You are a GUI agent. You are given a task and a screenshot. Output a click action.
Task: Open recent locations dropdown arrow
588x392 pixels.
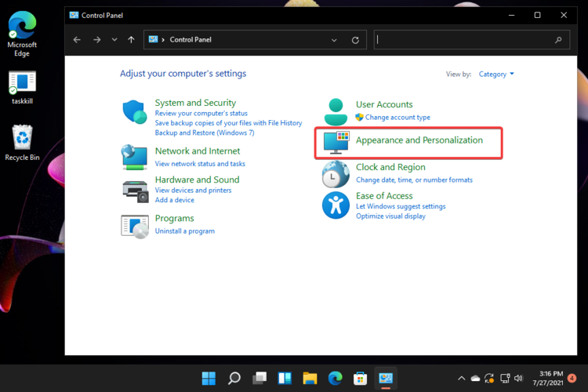114,40
